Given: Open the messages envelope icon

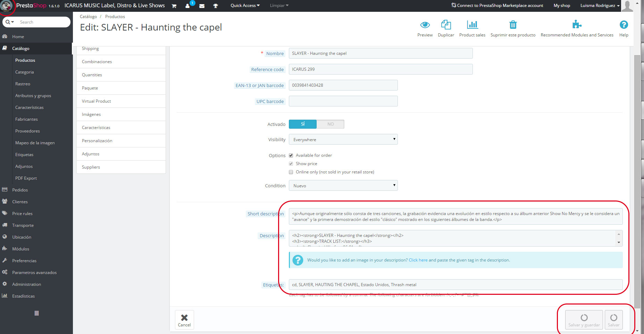Looking at the screenshot, I should point(202,6).
